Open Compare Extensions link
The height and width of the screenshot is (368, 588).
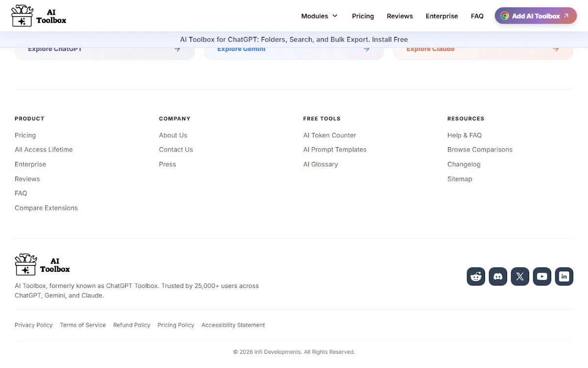pyautogui.click(x=46, y=208)
